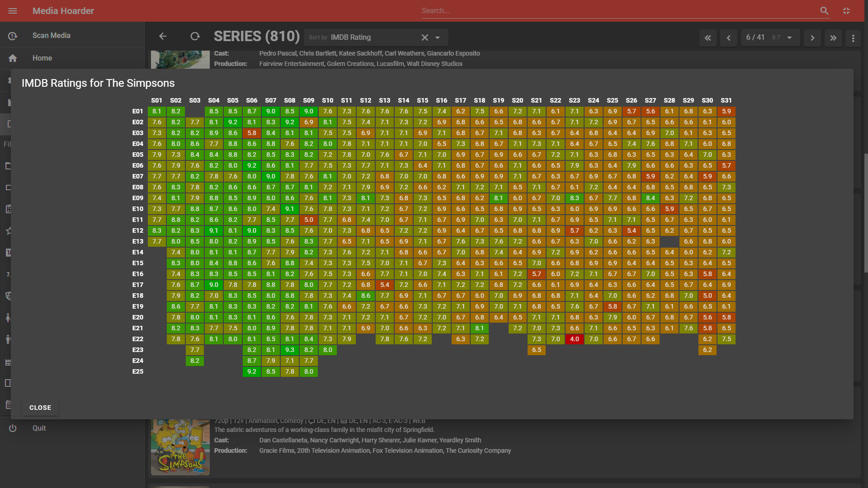Jump to the last page

point(833,38)
